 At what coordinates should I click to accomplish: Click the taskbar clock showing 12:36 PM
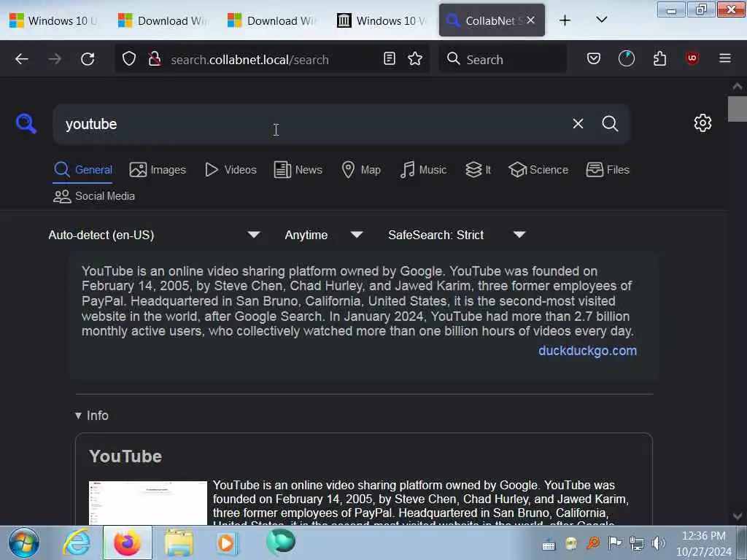[704, 536]
